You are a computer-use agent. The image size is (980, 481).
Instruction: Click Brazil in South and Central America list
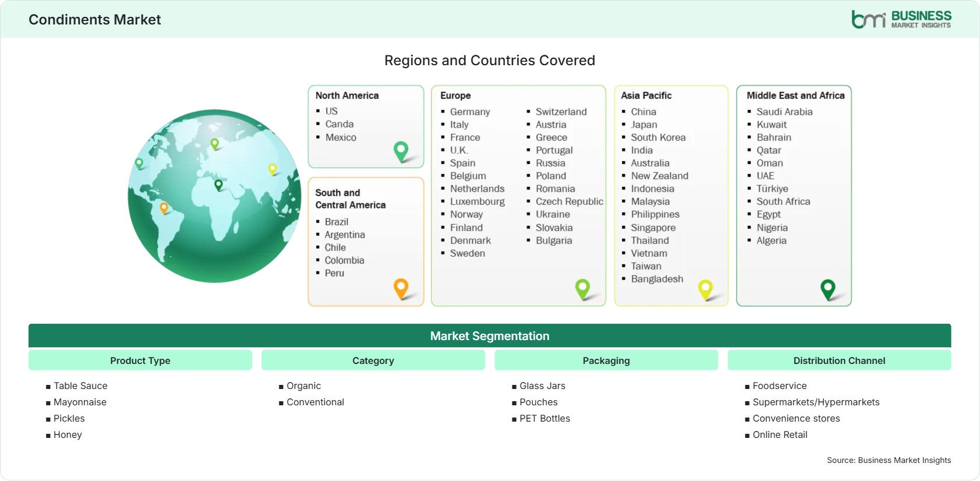[337, 222]
